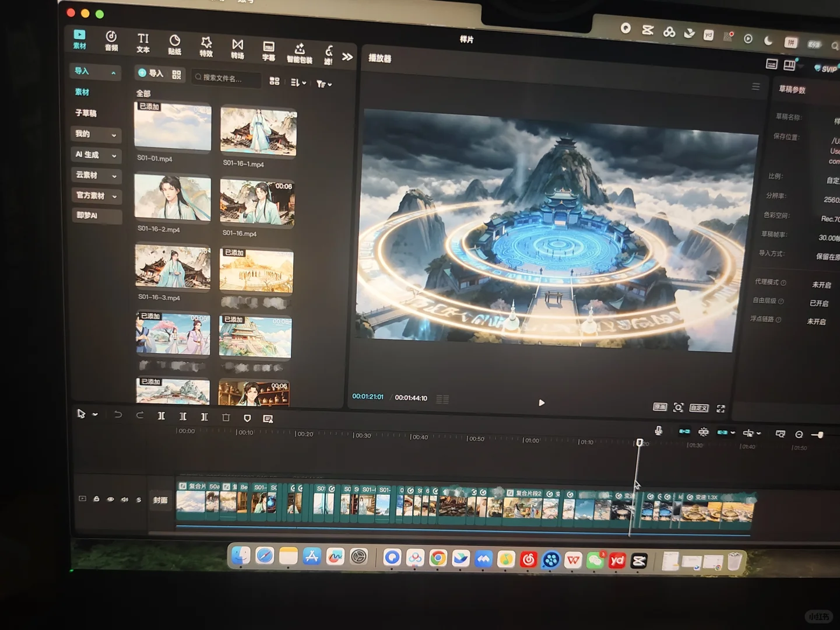This screenshot has height=630, width=840.
Task: Click the preview zoom-to-fit icon
Action: (x=678, y=408)
